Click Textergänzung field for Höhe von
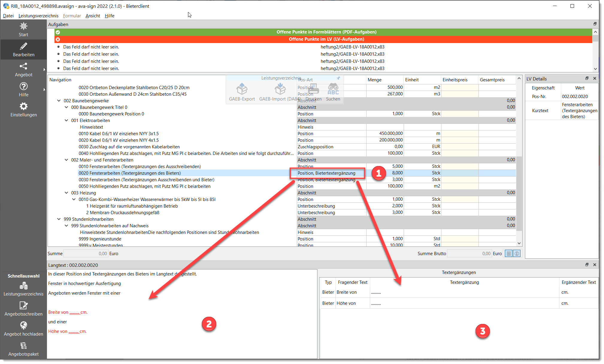Viewport: 604px width, 364px height. [464, 303]
